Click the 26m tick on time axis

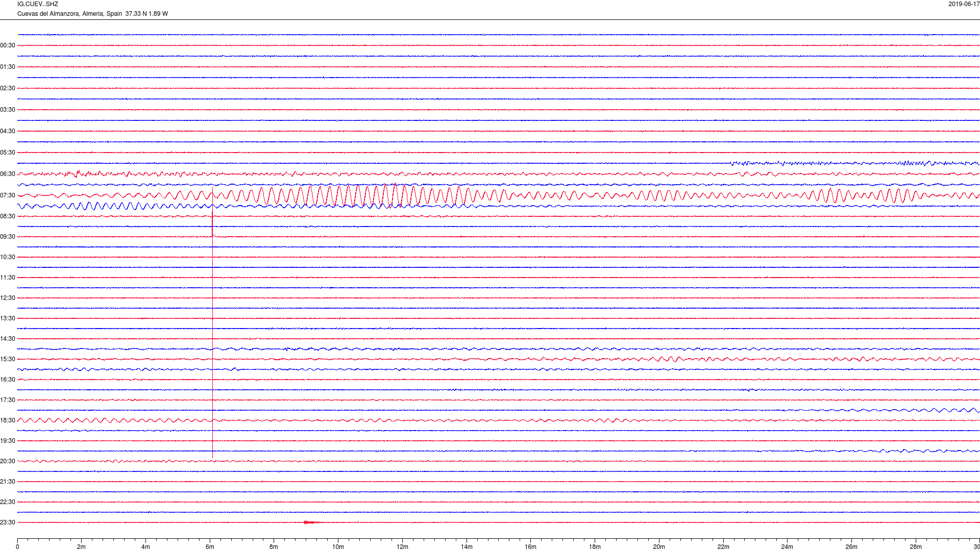click(x=851, y=547)
